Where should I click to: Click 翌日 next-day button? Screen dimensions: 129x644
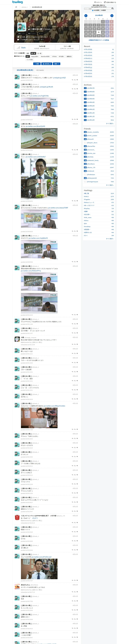tap(37, 64)
